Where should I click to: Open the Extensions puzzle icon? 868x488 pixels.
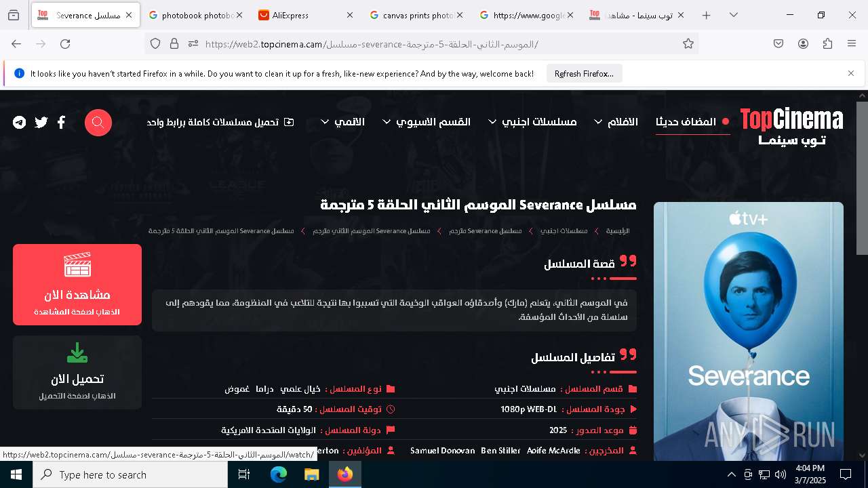827,44
